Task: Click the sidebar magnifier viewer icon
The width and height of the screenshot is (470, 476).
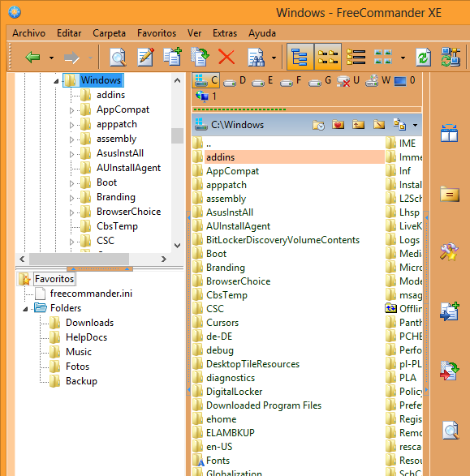Action: pos(451,430)
